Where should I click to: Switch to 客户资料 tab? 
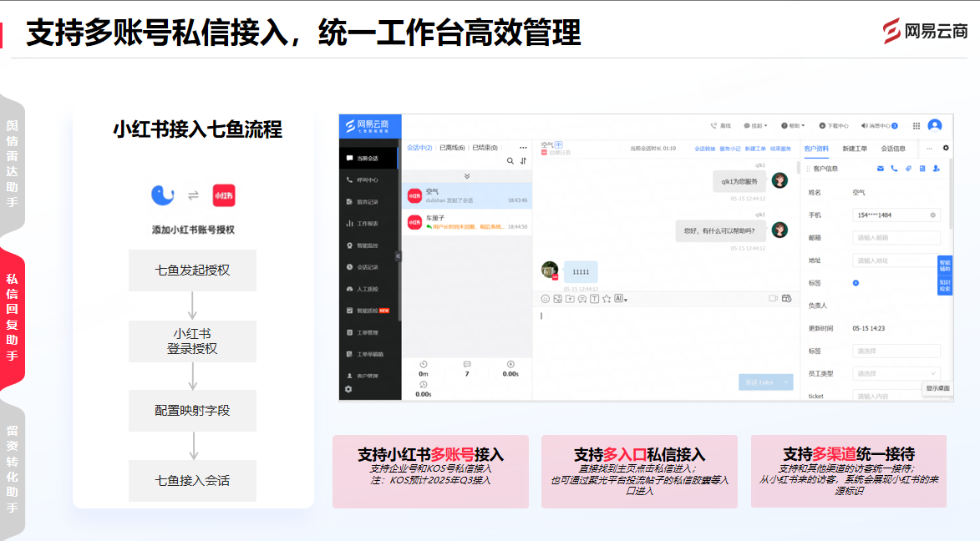[x=816, y=149]
